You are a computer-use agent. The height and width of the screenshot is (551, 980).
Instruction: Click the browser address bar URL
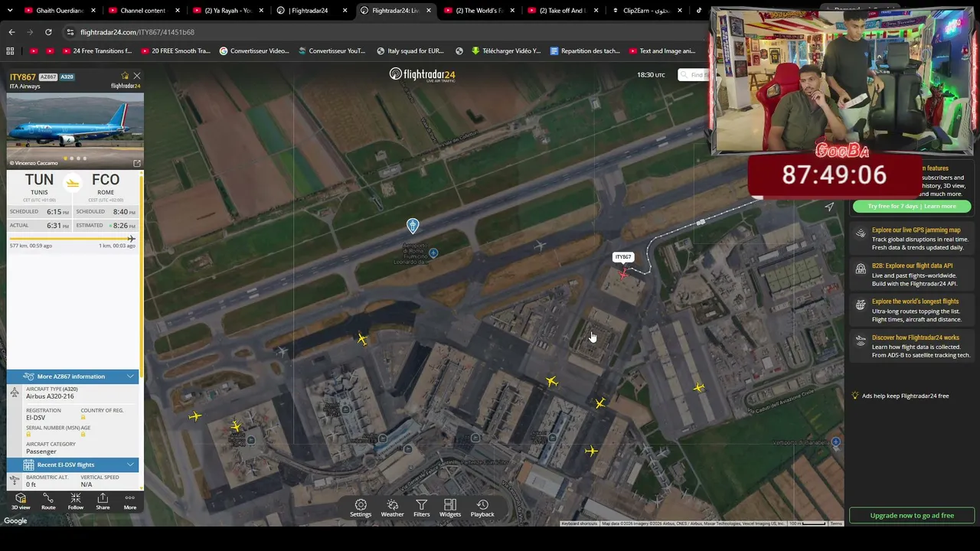point(137,32)
